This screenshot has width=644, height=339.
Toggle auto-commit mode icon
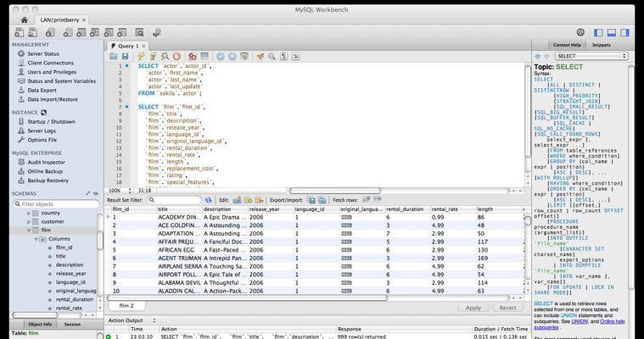(244, 56)
